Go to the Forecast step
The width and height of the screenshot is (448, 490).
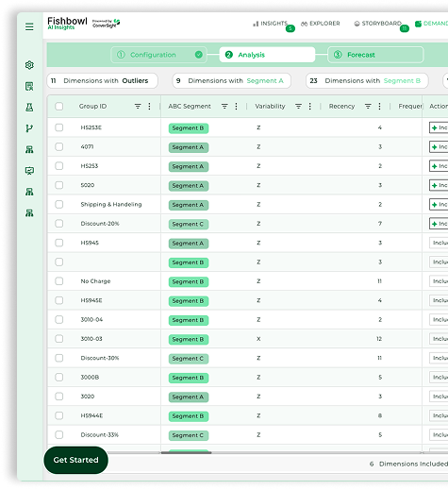click(375, 55)
